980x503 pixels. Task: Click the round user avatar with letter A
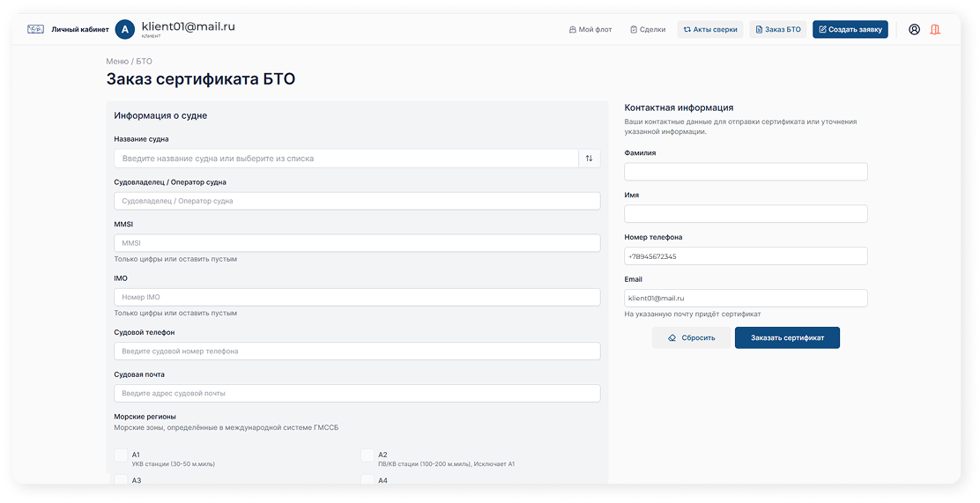125,29
